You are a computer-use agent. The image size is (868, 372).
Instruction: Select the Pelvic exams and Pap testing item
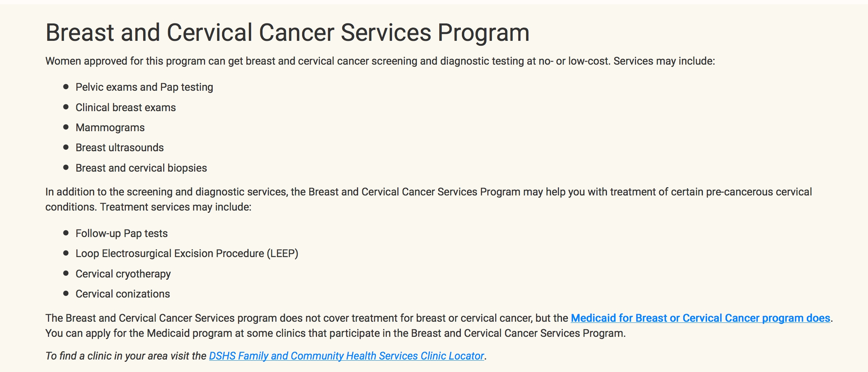[x=144, y=87]
